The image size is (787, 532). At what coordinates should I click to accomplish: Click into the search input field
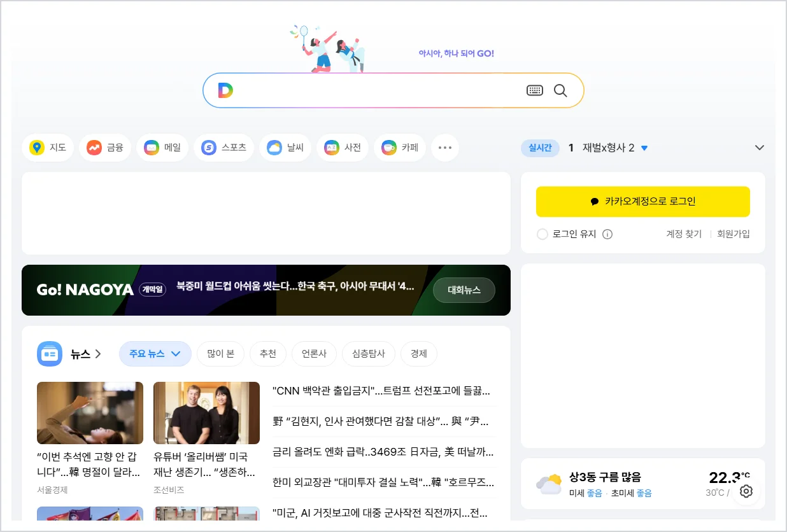click(379, 90)
